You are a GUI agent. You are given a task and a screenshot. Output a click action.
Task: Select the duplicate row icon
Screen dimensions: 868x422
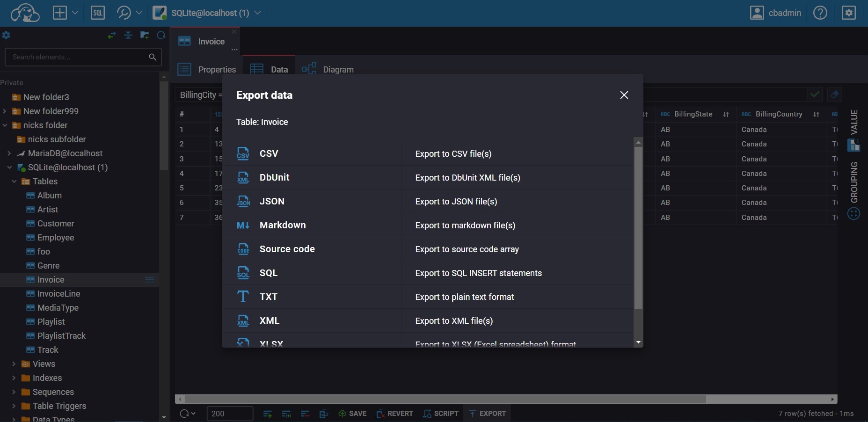[287, 414]
